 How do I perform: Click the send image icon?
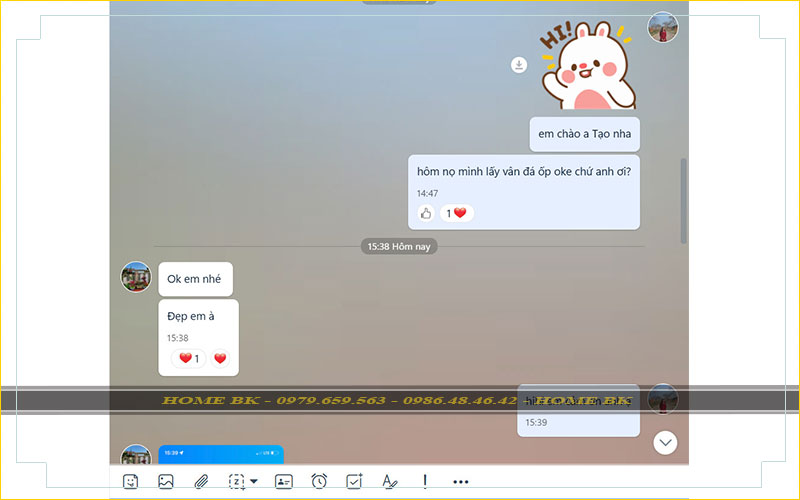(166, 481)
